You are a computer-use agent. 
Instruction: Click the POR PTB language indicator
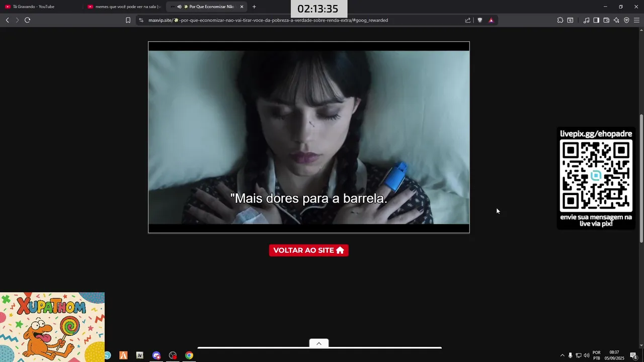click(597, 355)
